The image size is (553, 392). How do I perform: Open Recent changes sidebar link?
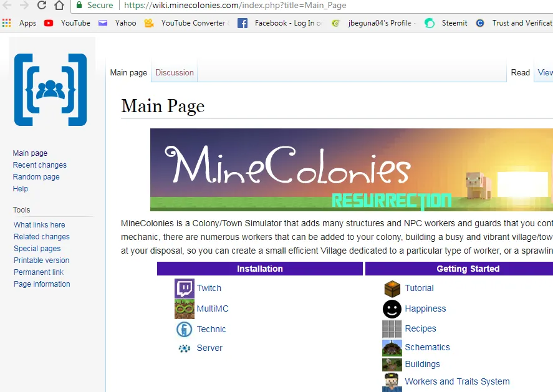[39, 165]
